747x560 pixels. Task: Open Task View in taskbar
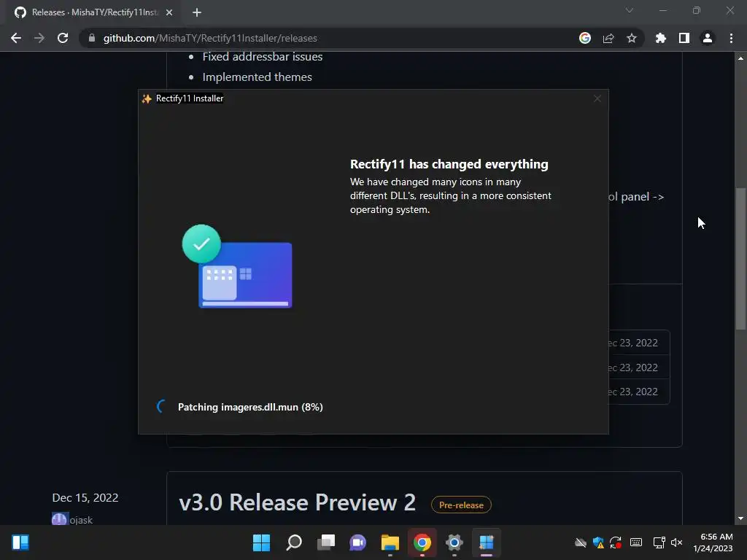coord(326,542)
